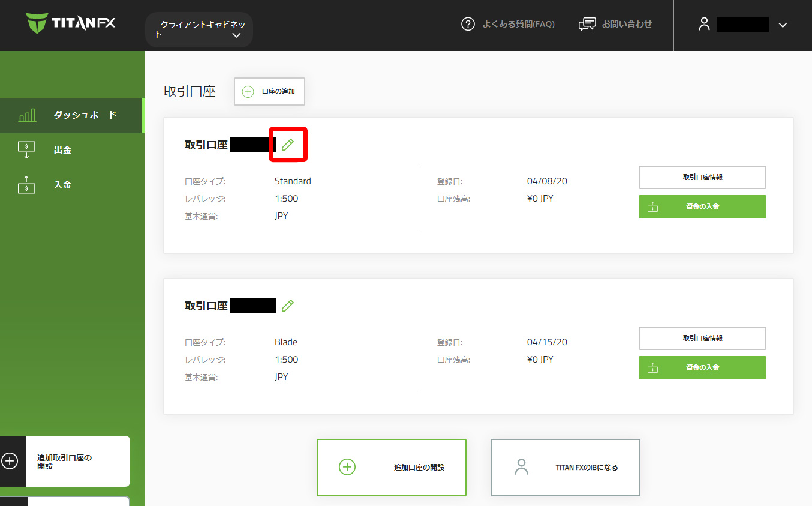Click the plus circle icon in 追加口座の開設
Viewport: 812px width, 506px height.
[x=347, y=467]
